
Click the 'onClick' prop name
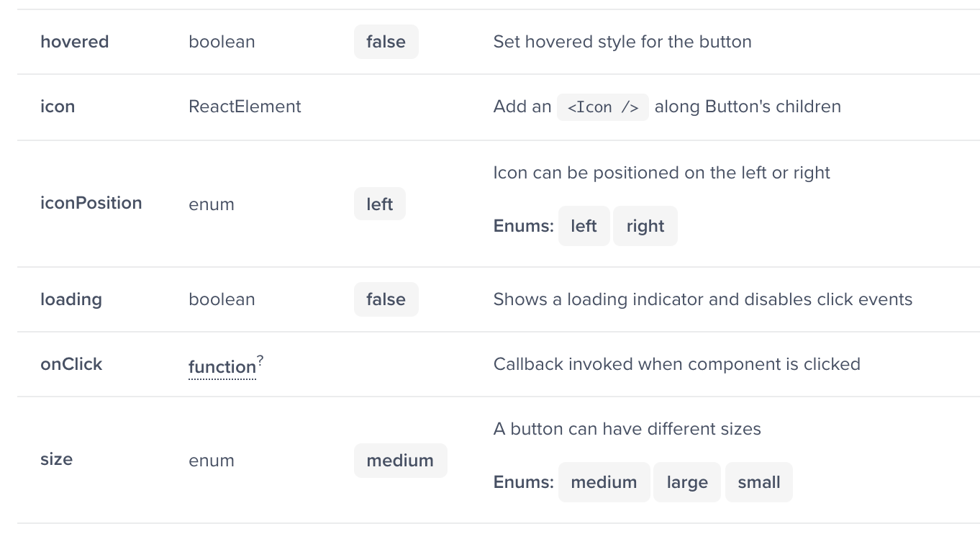pos(71,364)
